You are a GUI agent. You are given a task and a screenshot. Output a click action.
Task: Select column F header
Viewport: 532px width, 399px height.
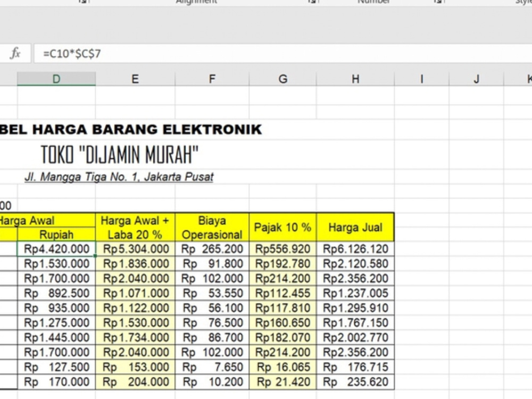[x=212, y=79]
